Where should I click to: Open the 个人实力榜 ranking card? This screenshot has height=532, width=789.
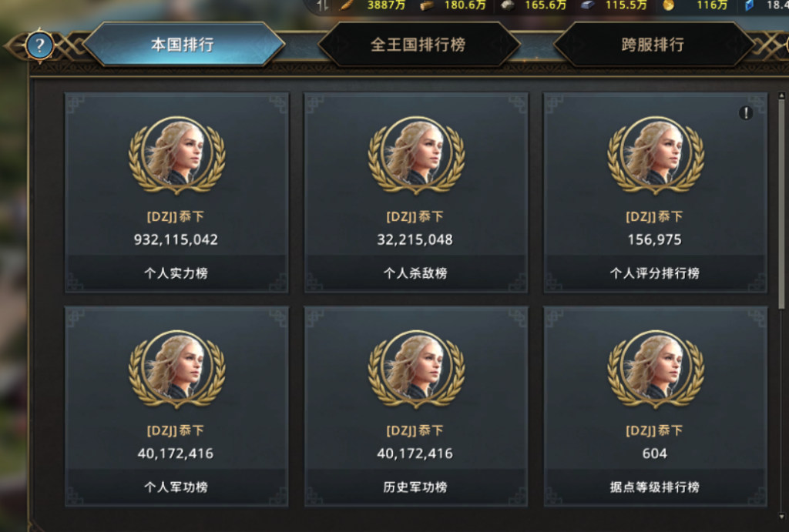point(176,192)
